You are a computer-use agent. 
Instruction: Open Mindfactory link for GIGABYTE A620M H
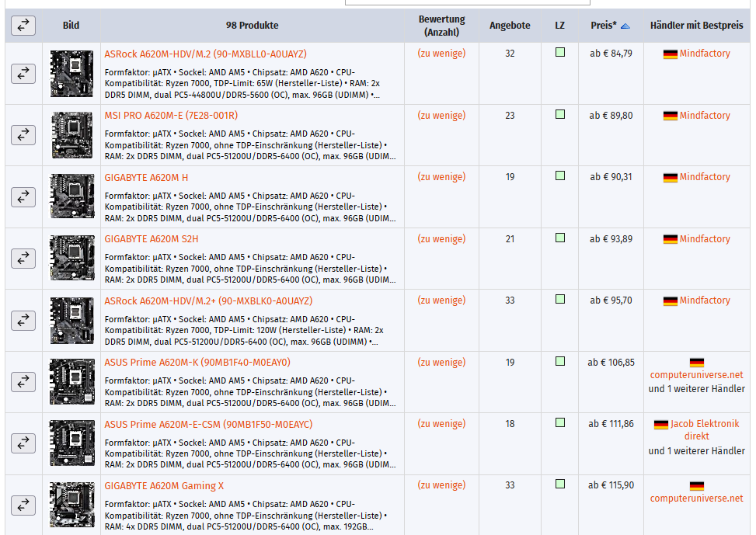tap(705, 177)
